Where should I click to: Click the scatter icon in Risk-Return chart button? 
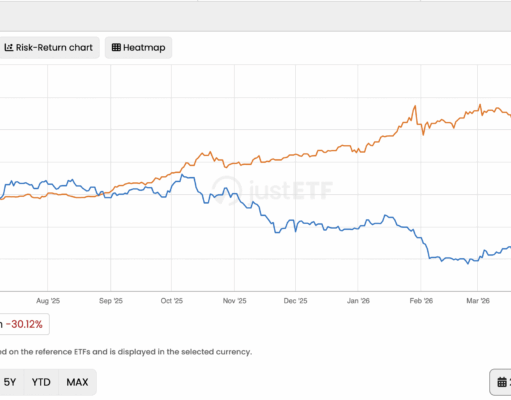click(x=9, y=47)
